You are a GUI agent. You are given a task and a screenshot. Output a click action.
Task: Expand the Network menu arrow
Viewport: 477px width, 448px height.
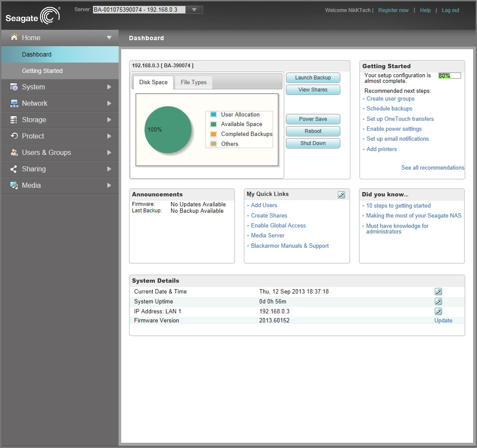[109, 104]
